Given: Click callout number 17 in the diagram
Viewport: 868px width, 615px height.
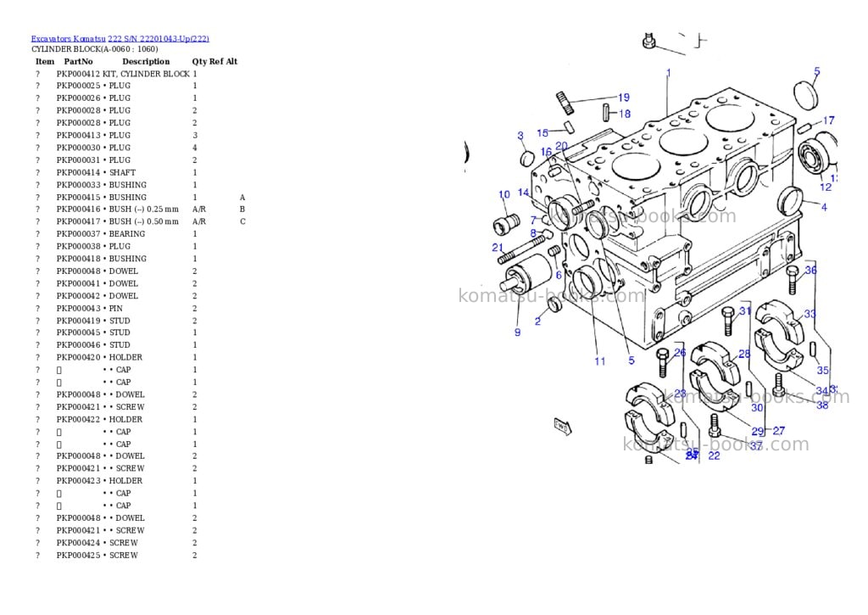Looking at the screenshot, I should pos(829,120).
